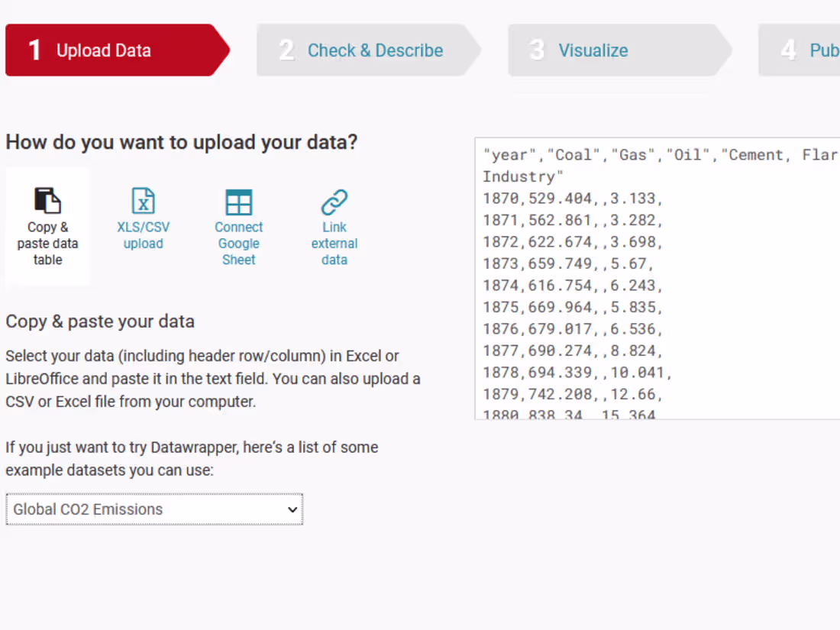Click the chain-link icon for external data
This screenshot has width=840, height=630.
click(334, 202)
